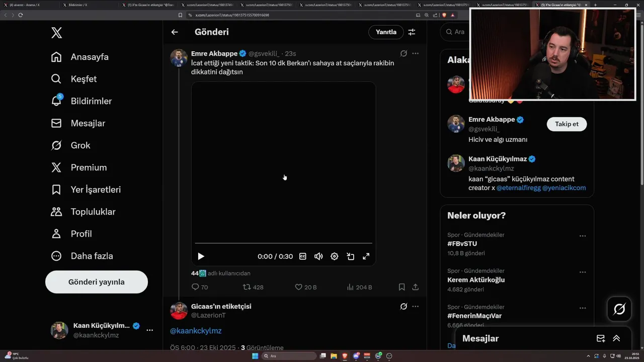Open video settings gear
This screenshot has height=362, width=644.
(335, 256)
